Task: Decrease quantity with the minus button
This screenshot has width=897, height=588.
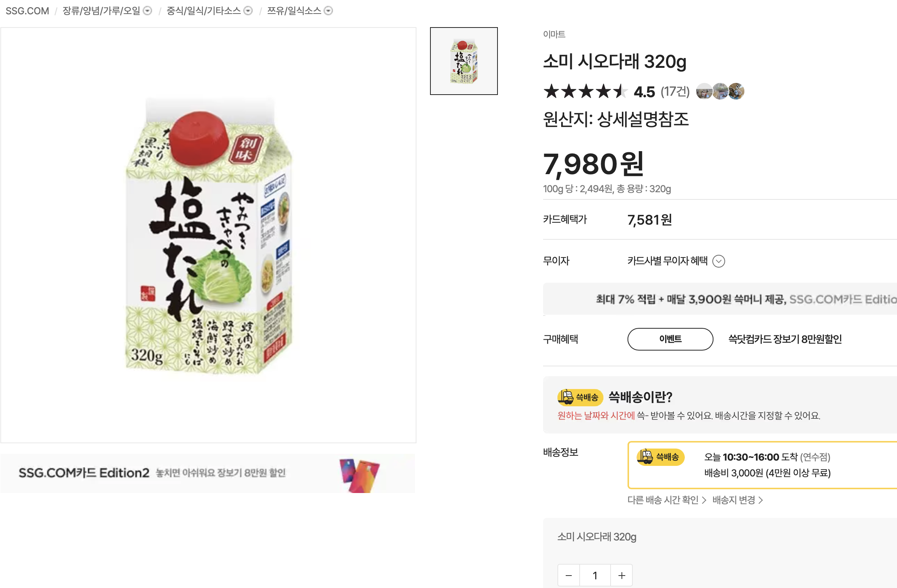Action: pyautogui.click(x=569, y=576)
